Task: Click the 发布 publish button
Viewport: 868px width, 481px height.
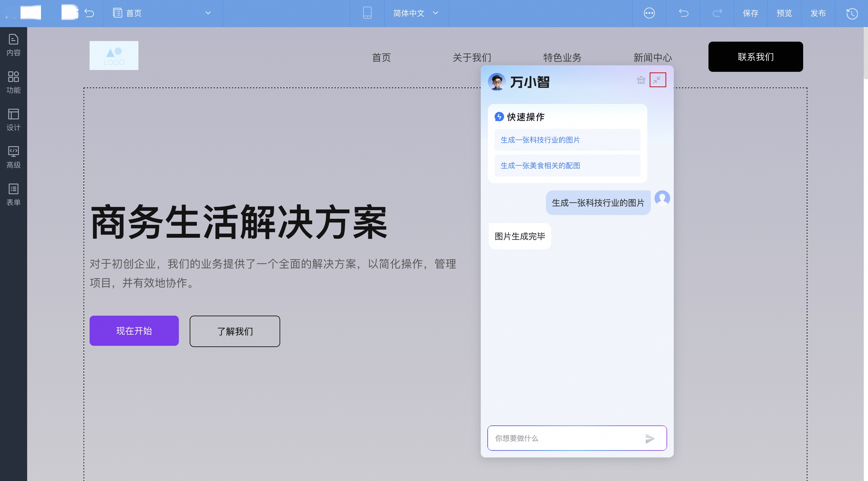Action: pos(818,13)
